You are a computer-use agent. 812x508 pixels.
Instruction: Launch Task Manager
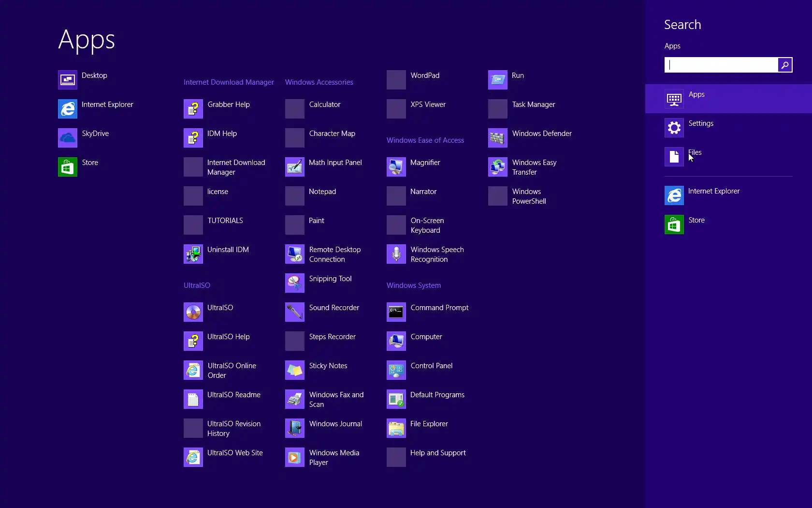pyautogui.click(x=522, y=109)
